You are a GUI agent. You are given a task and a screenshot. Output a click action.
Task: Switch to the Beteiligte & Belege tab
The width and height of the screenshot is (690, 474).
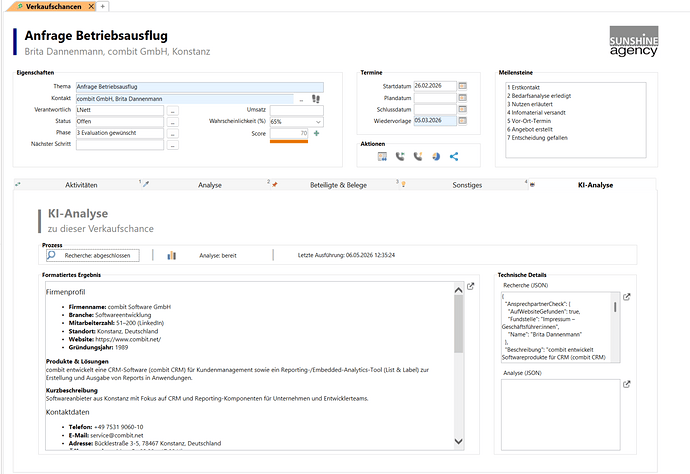(338, 185)
